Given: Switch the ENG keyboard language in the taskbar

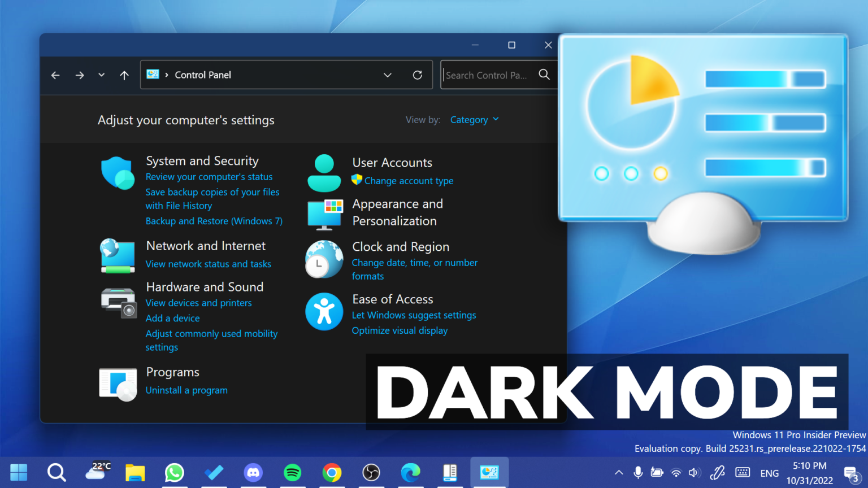Looking at the screenshot, I should pyautogui.click(x=769, y=473).
